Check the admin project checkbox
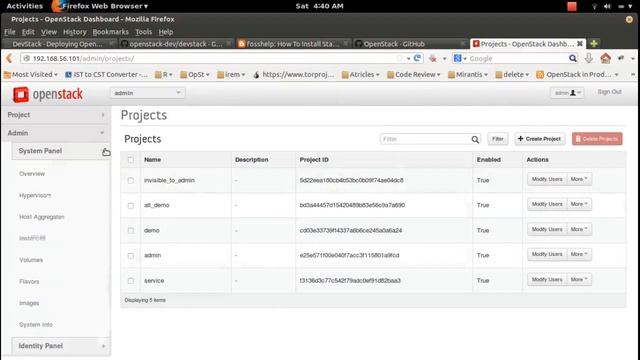 131,256
